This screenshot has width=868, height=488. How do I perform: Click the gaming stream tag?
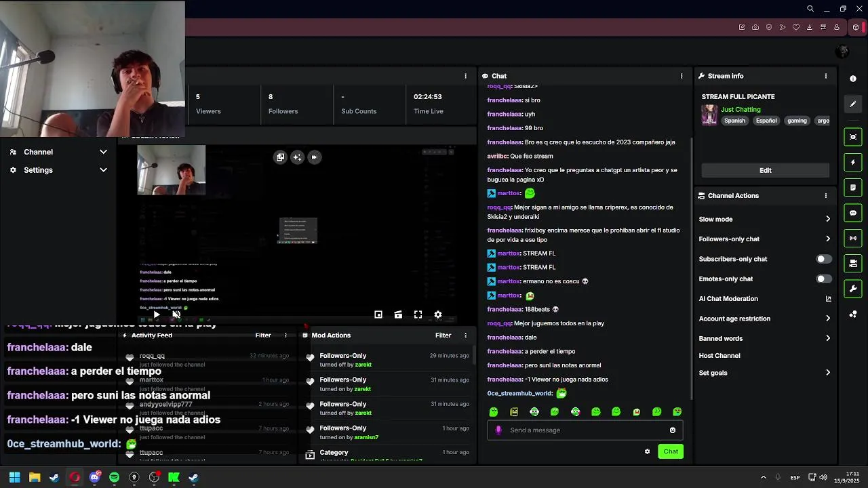tap(797, 121)
